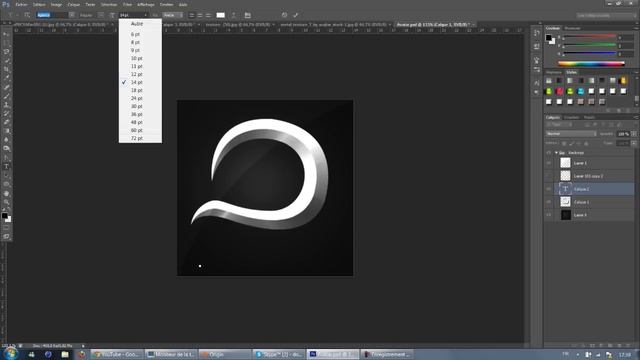Viewport: 640px width, 360px height.
Task: Select the Brush tool in the toolbox
Action: point(6,96)
